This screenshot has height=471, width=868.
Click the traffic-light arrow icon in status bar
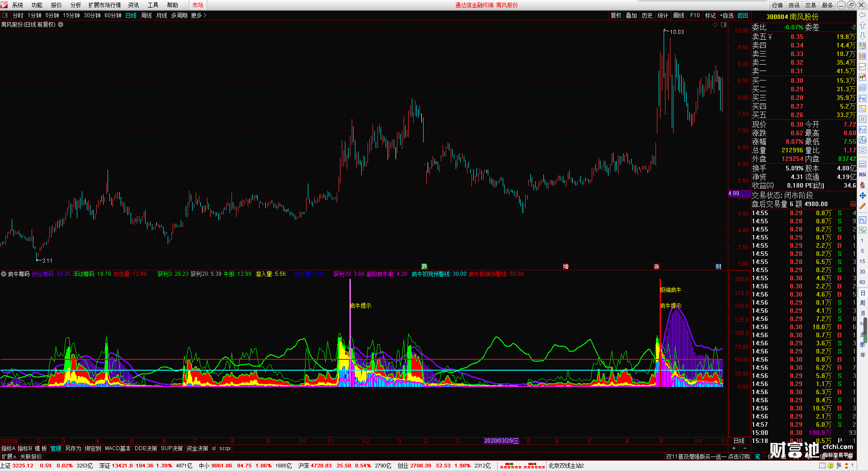point(846,466)
